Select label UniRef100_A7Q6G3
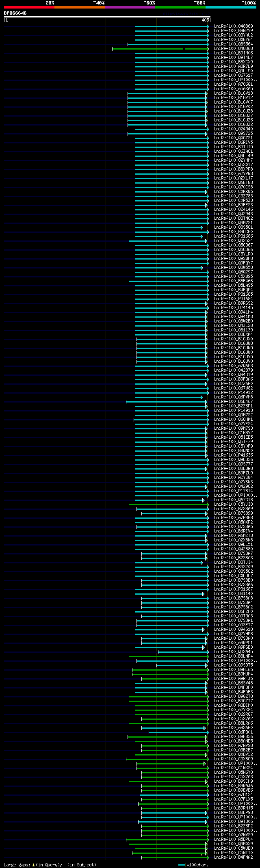Screen dimensions: 260x868 point(233,366)
